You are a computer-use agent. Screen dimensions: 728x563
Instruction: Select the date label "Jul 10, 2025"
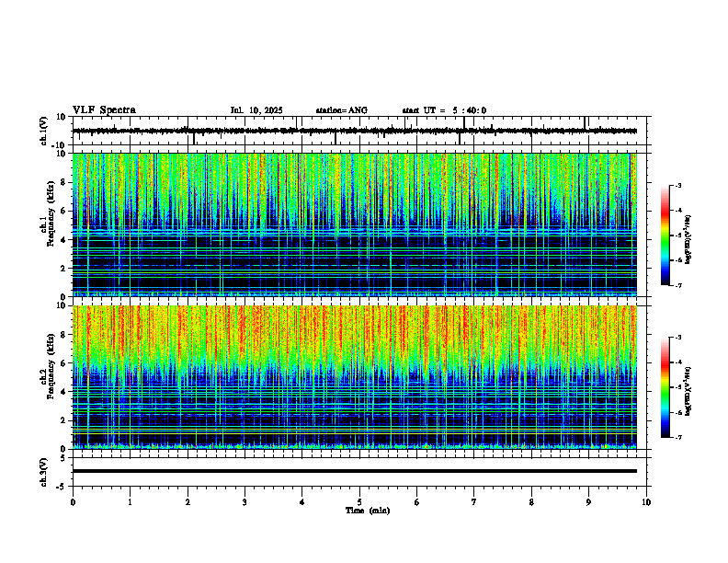coord(256,110)
